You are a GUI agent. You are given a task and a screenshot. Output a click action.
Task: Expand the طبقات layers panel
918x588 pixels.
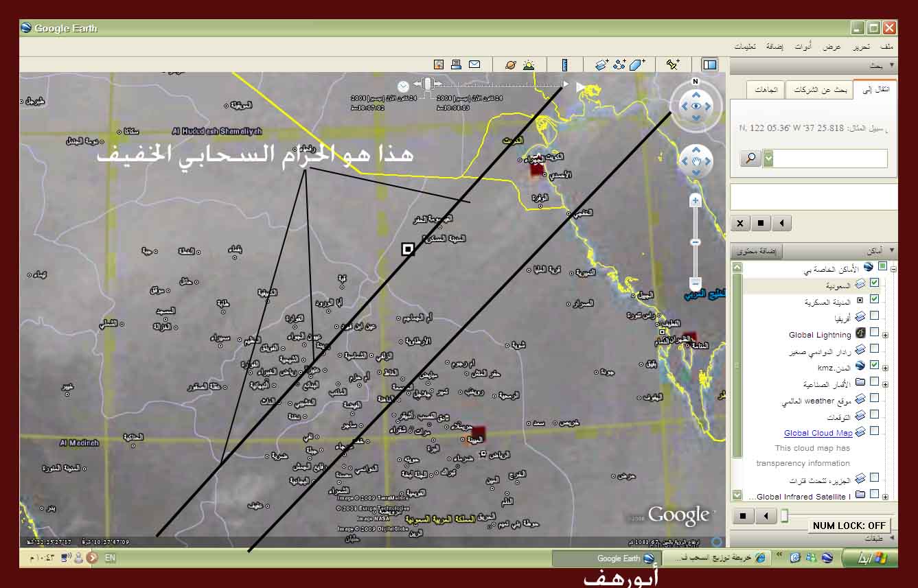click(891, 539)
